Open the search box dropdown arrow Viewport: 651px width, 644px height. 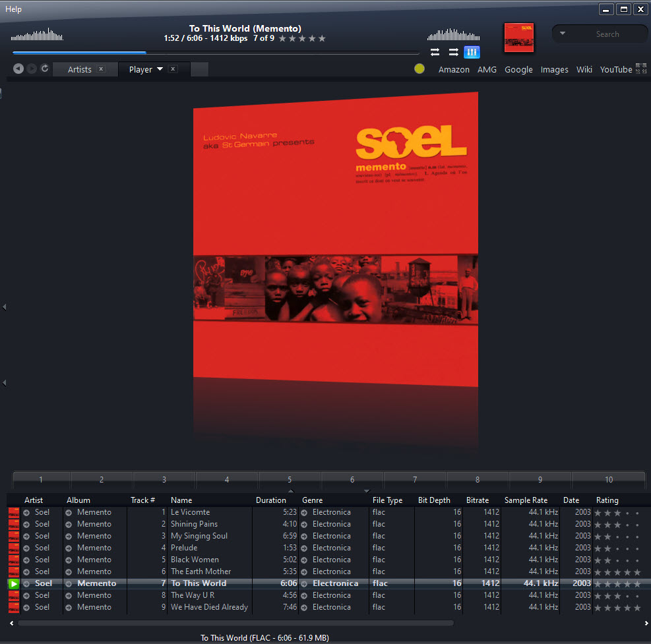point(563,34)
